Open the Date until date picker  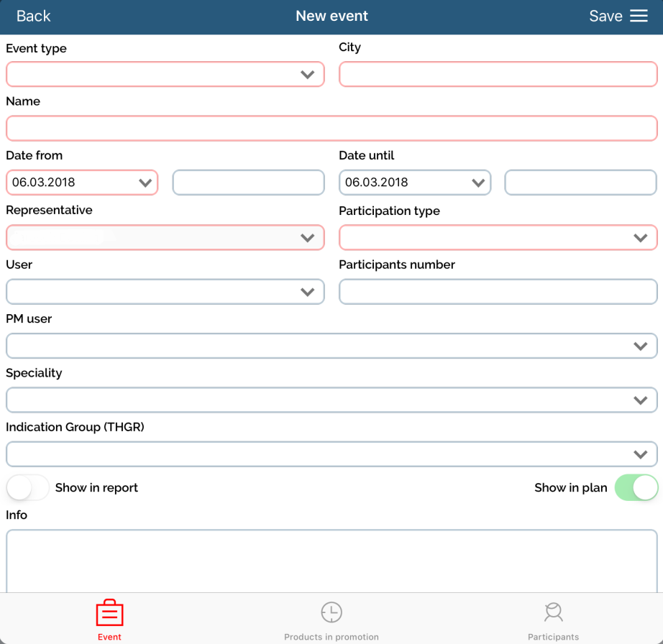point(415,183)
